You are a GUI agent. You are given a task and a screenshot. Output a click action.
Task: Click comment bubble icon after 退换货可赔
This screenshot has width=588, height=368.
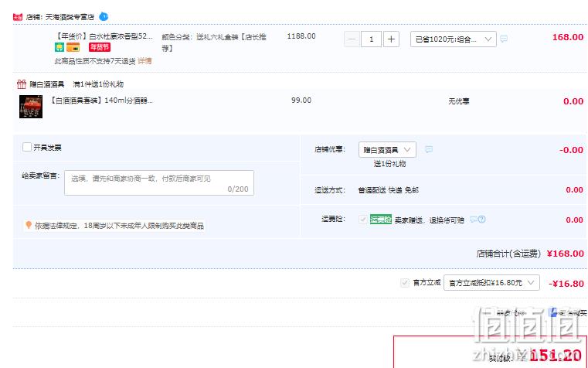(474, 220)
